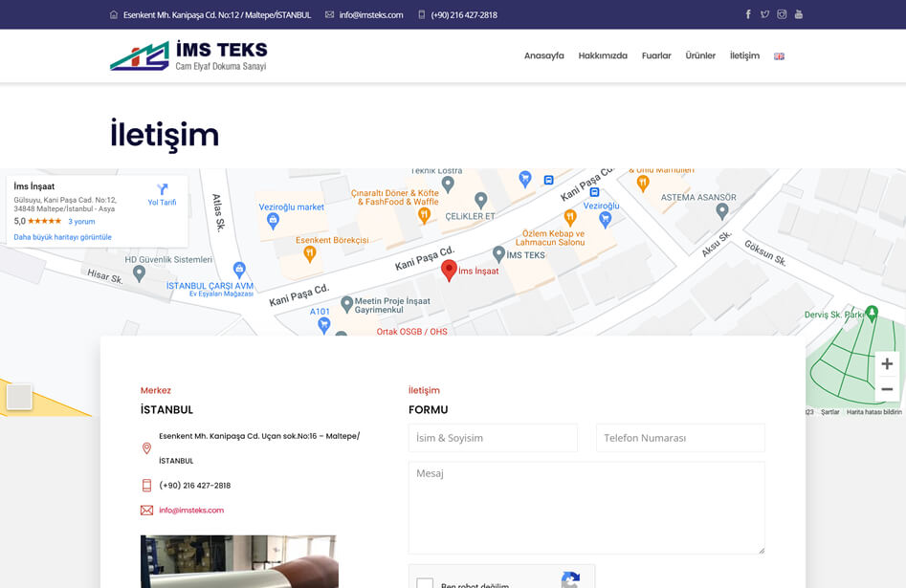This screenshot has width=906, height=588.
Task: Open the Twitter social icon
Action: point(764,14)
